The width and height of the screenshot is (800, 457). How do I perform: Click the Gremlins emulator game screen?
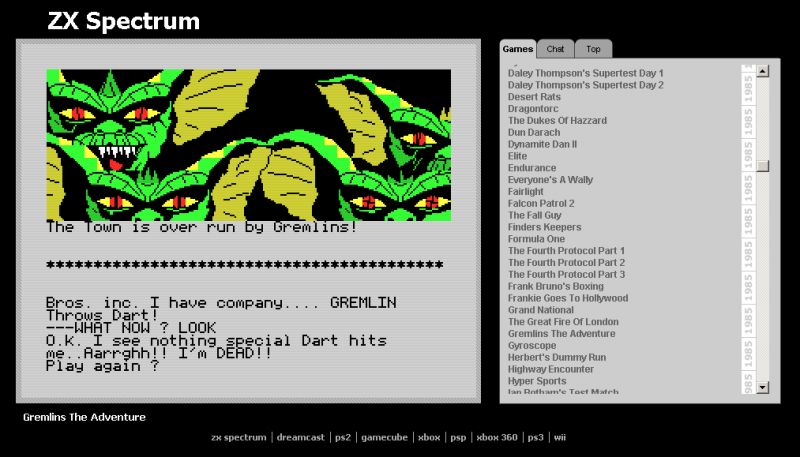pyautogui.click(x=248, y=221)
